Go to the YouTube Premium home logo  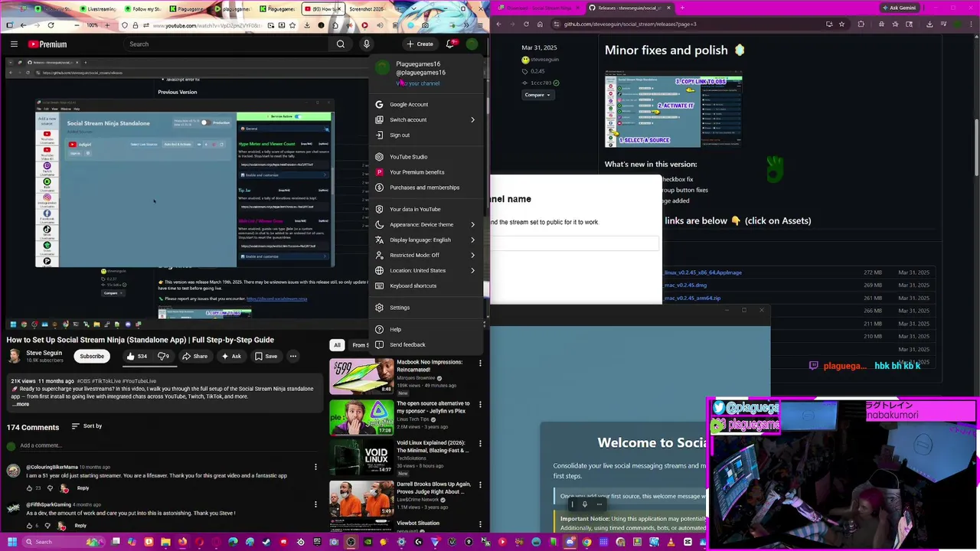click(x=47, y=44)
